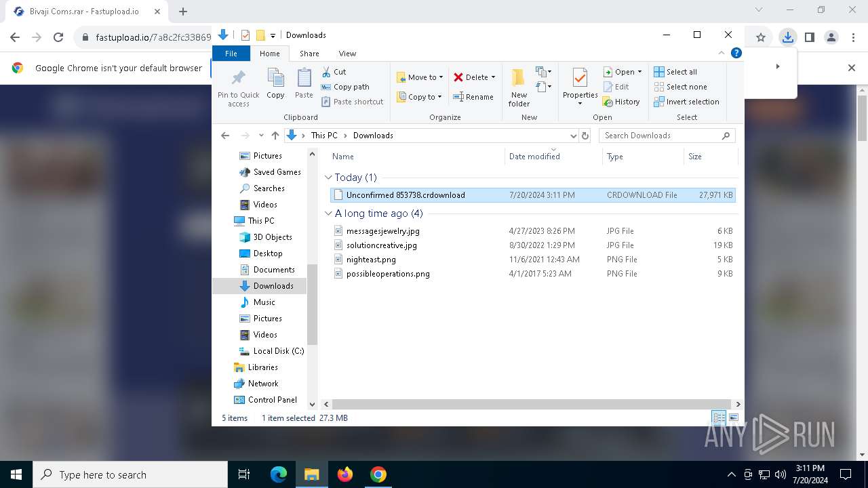Open Explorer Help question mark icon

[736, 53]
